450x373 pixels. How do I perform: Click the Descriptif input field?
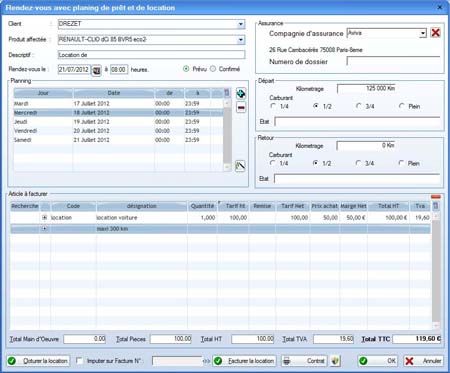point(152,55)
